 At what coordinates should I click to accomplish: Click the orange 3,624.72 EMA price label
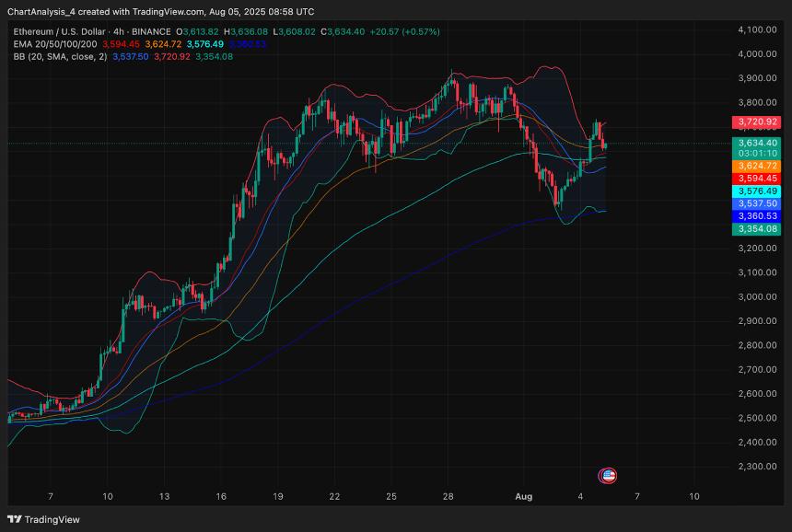pyautogui.click(x=755, y=166)
